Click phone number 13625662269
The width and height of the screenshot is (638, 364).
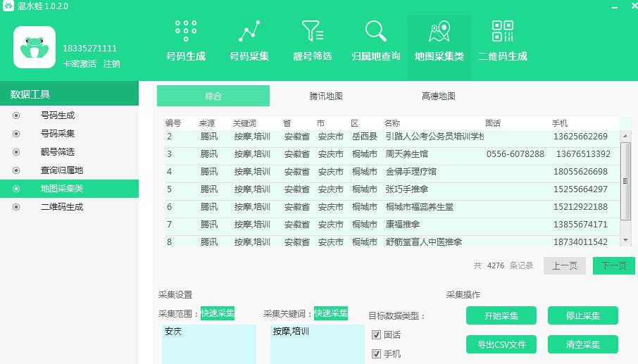pos(580,137)
